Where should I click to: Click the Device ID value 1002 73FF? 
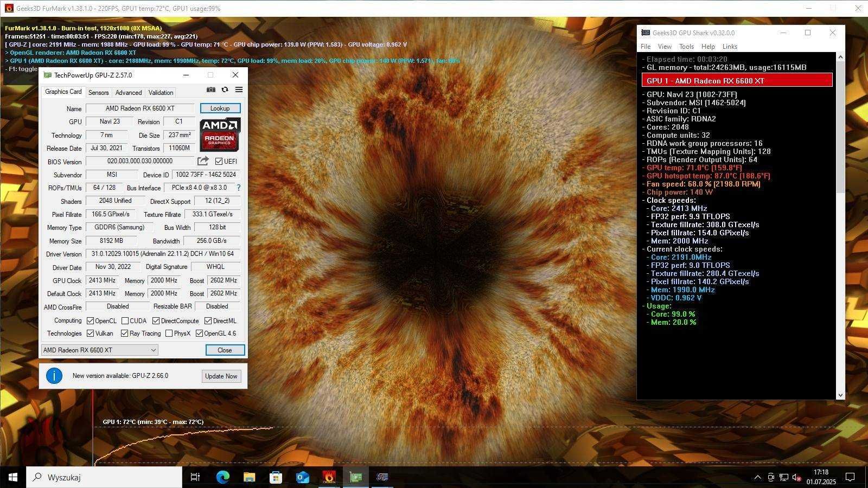[206, 175]
